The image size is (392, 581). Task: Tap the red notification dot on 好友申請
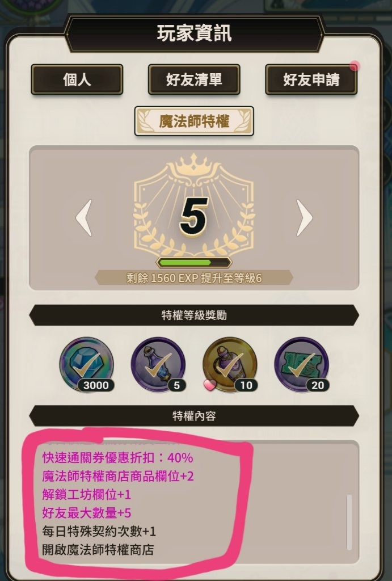tap(355, 66)
